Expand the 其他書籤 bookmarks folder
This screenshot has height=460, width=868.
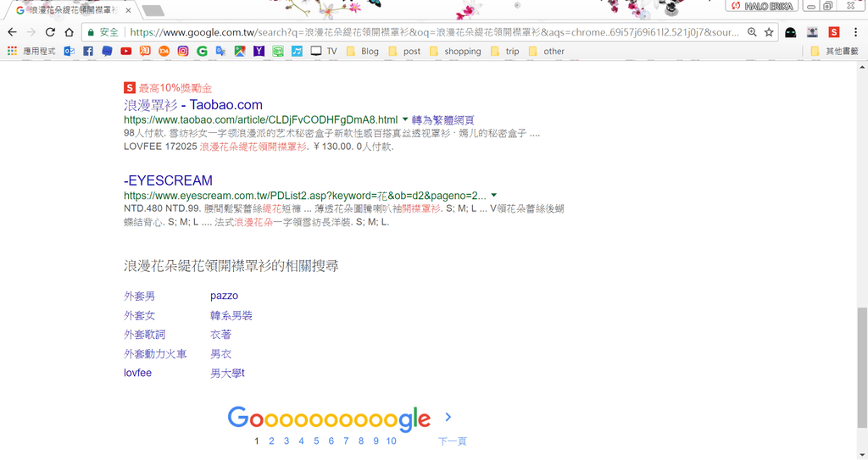coord(834,51)
